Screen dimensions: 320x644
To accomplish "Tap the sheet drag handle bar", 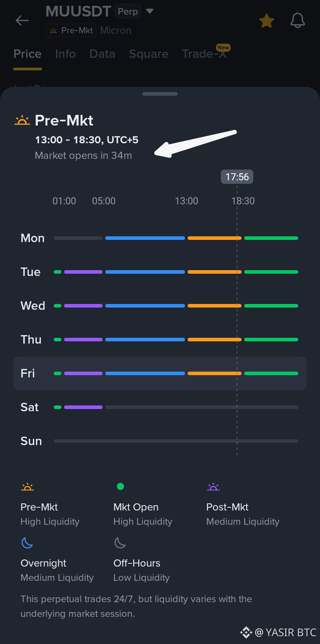I will [160, 94].
